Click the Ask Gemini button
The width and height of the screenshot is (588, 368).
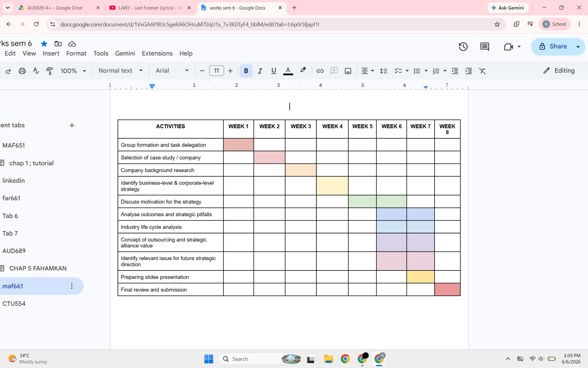pos(508,8)
